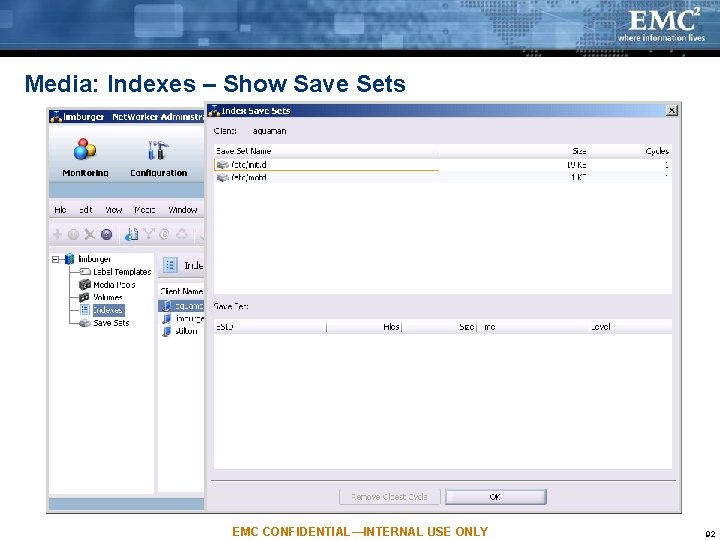Click the OK button
This screenshot has width=720, height=540.
(x=495, y=497)
